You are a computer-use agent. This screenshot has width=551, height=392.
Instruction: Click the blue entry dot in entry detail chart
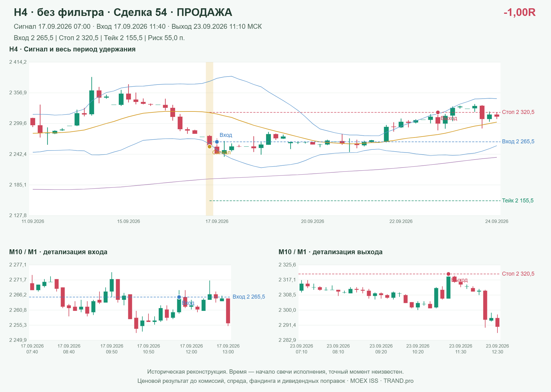coord(179,297)
